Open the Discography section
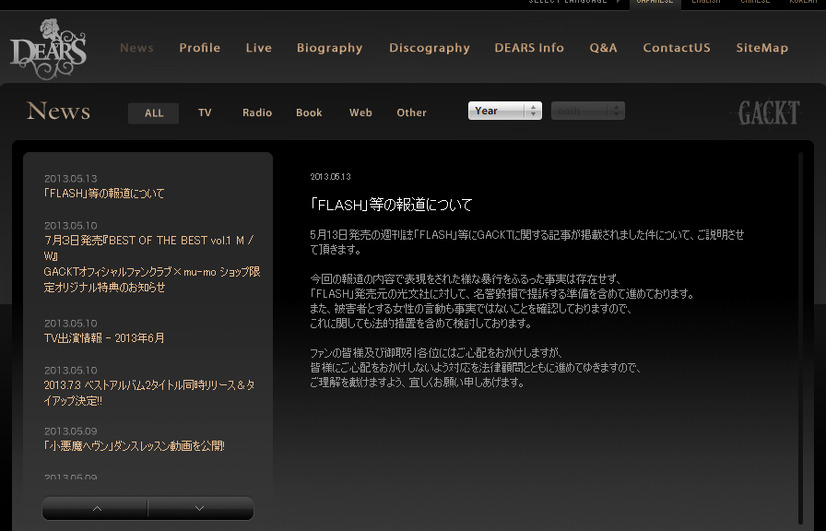826x531 pixels. 429,48
